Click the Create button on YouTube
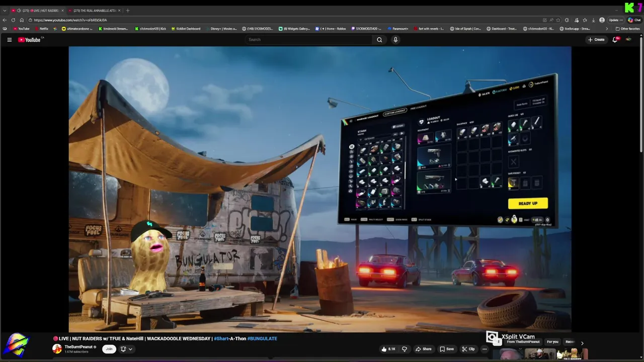The image size is (644, 362). (x=596, y=40)
